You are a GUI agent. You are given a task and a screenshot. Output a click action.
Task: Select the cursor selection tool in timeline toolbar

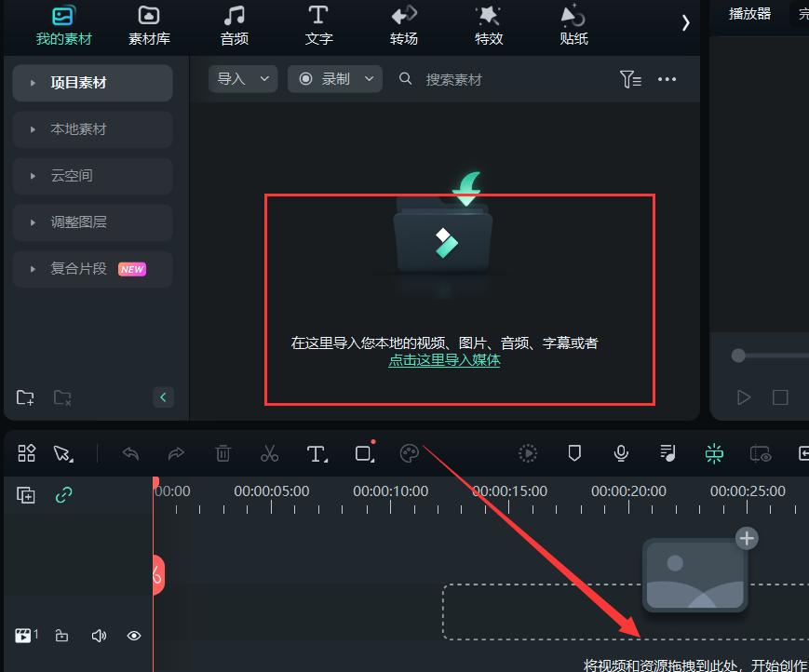coord(63,453)
